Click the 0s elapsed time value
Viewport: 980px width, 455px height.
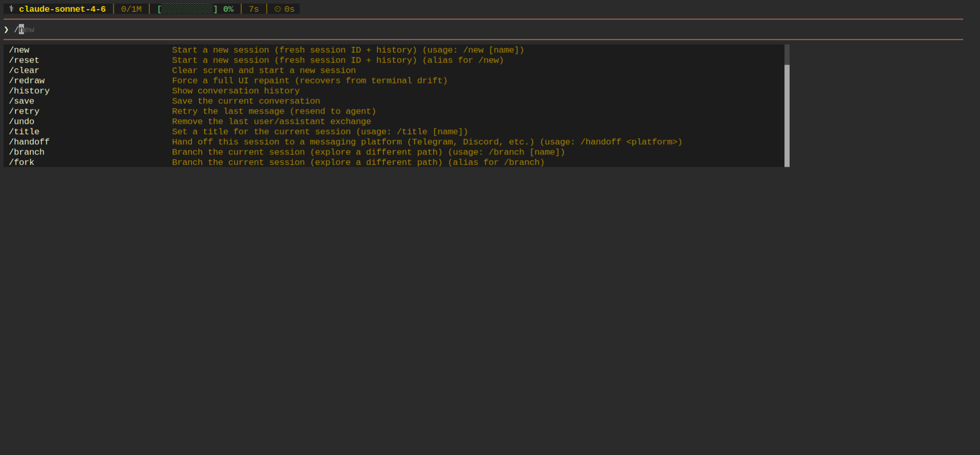click(290, 9)
